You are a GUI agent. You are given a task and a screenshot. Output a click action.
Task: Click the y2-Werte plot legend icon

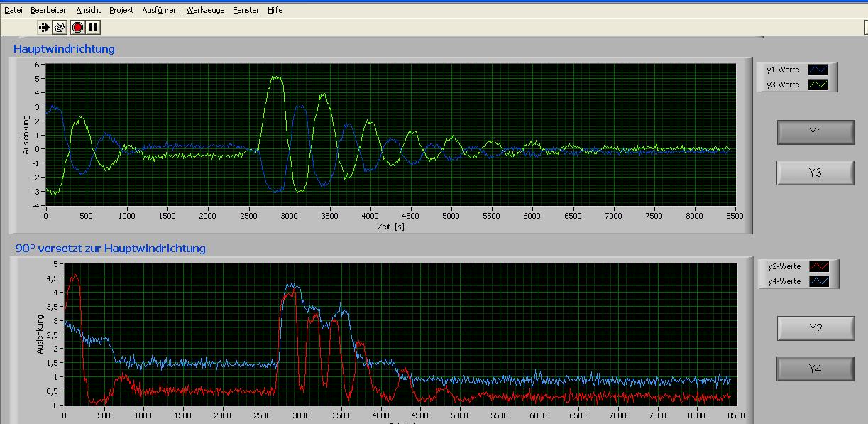pyautogui.click(x=819, y=266)
